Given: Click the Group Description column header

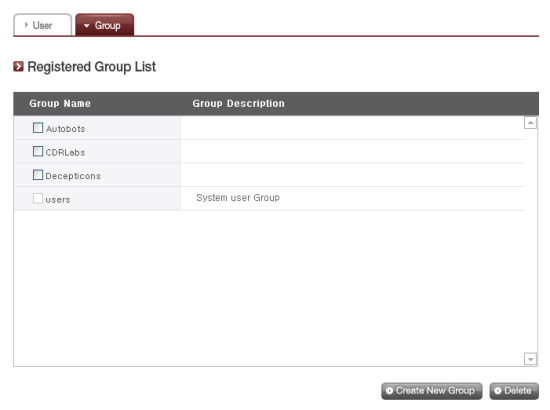Looking at the screenshot, I should pos(239,103).
